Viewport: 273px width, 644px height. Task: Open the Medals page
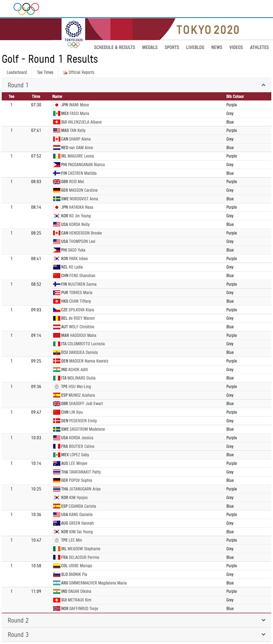point(150,47)
